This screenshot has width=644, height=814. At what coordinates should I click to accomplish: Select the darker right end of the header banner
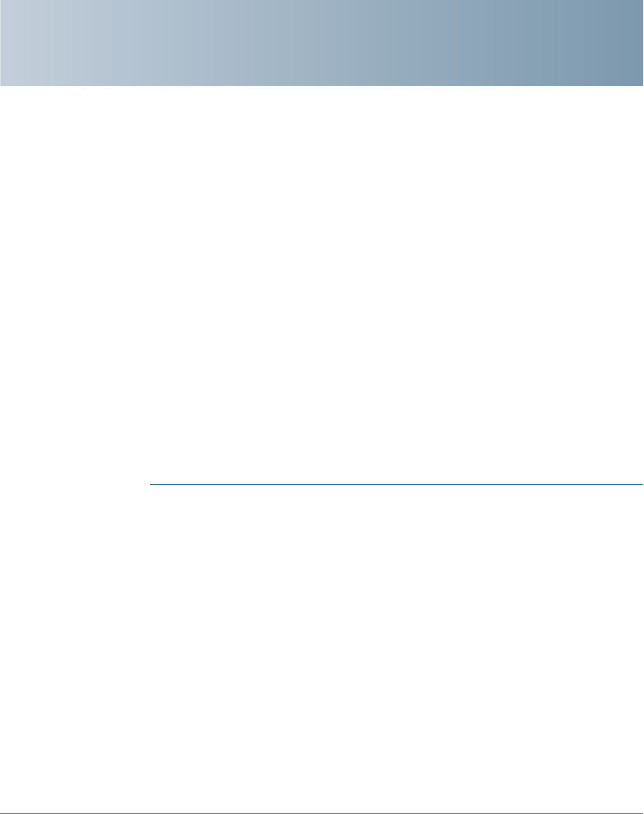pos(620,43)
